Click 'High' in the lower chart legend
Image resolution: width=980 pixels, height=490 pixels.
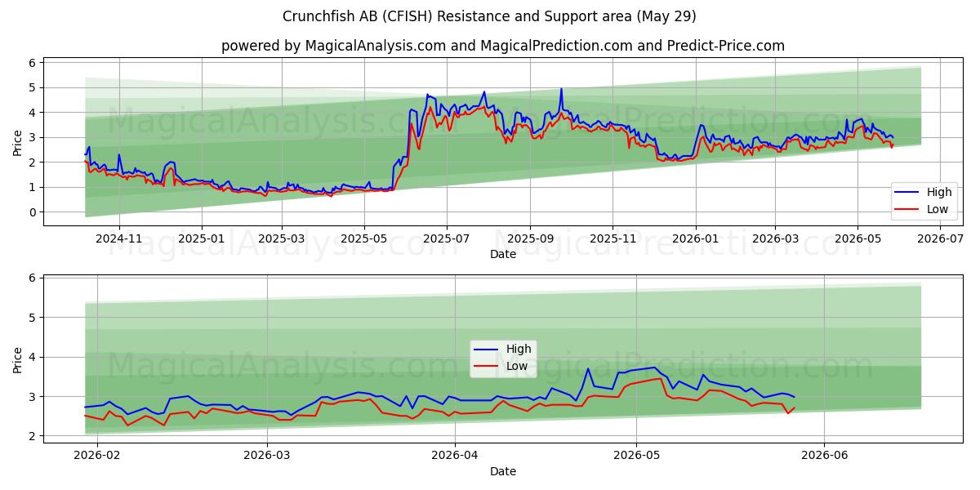[518, 350]
